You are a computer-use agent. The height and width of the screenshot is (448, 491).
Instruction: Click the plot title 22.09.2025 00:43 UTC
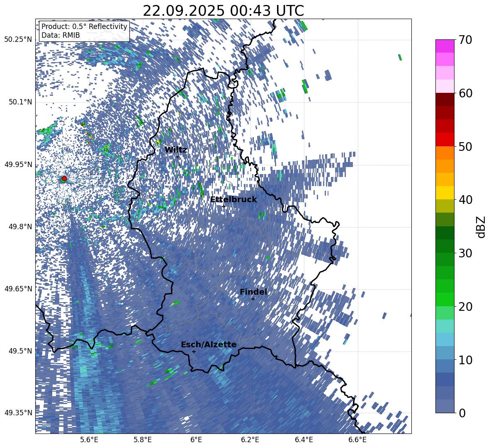click(223, 11)
